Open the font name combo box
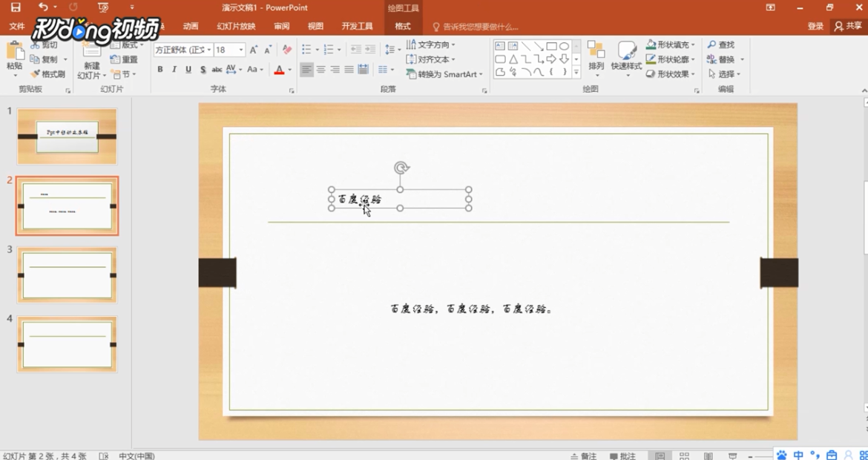Viewport: 868px width, 460px height. (183, 50)
